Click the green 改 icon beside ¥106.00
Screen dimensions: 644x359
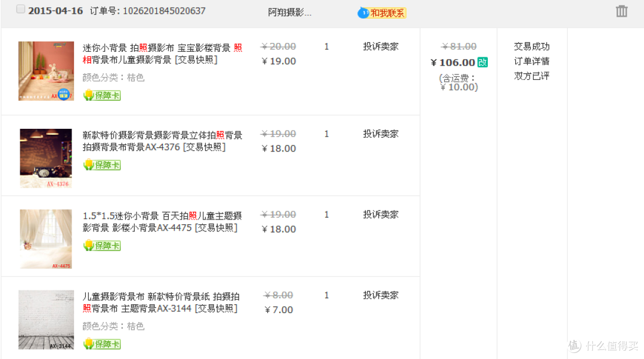482,63
